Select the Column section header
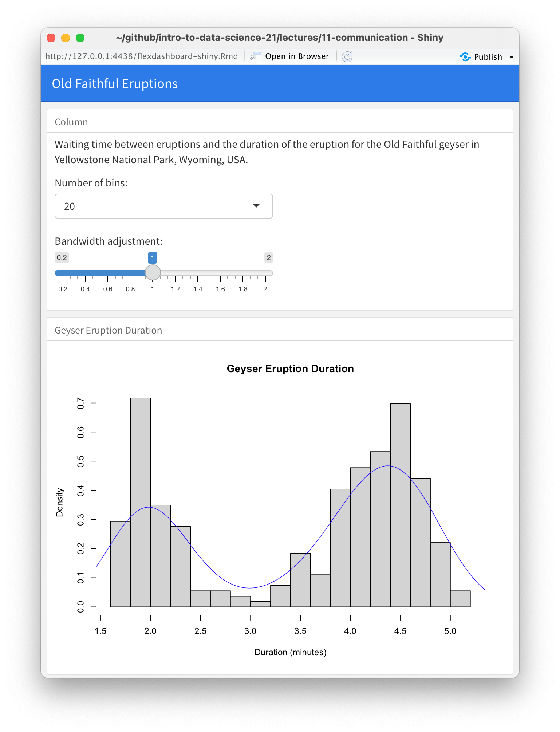The image size is (560, 732). 71,122
